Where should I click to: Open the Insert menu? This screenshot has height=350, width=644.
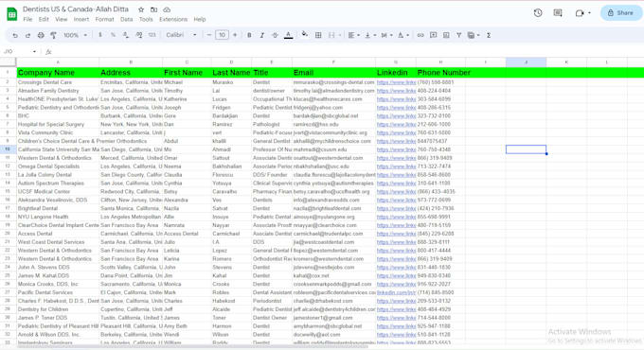coord(81,19)
